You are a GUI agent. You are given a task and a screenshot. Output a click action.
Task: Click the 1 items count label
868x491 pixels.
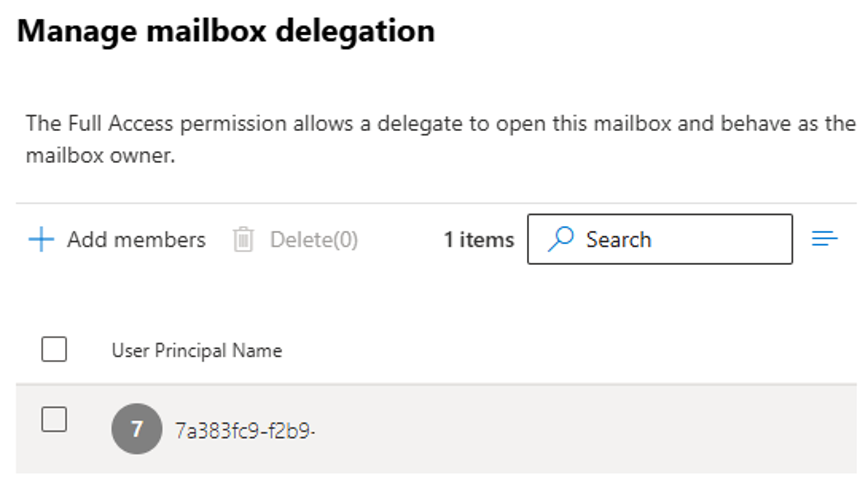pos(478,239)
